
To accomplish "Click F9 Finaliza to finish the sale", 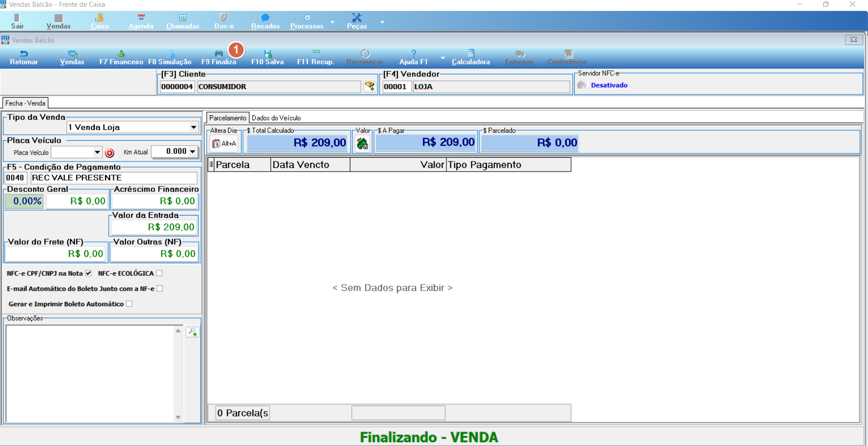I will pos(219,58).
